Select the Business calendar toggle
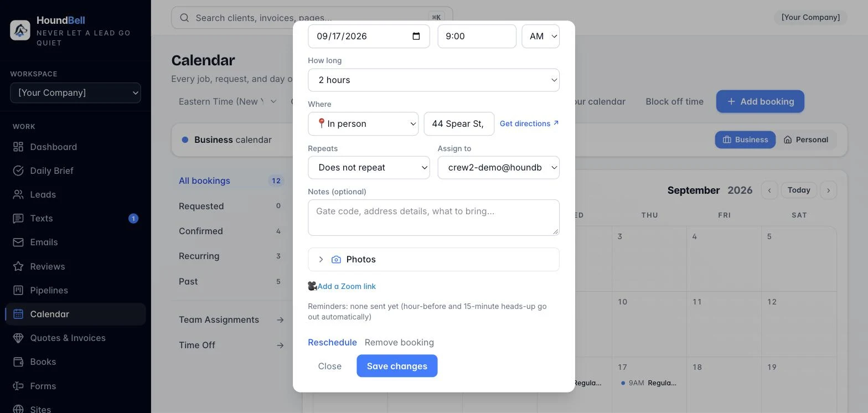The height and width of the screenshot is (413, 868). (745, 140)
